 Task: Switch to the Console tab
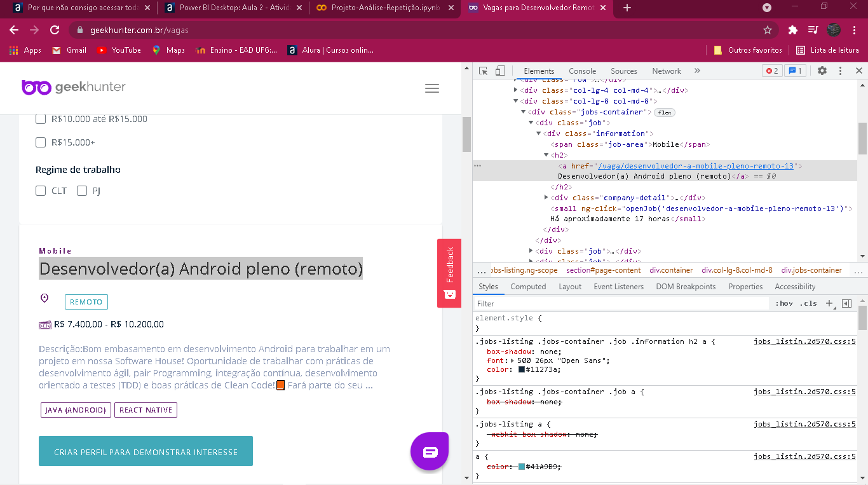coord(583,71)
